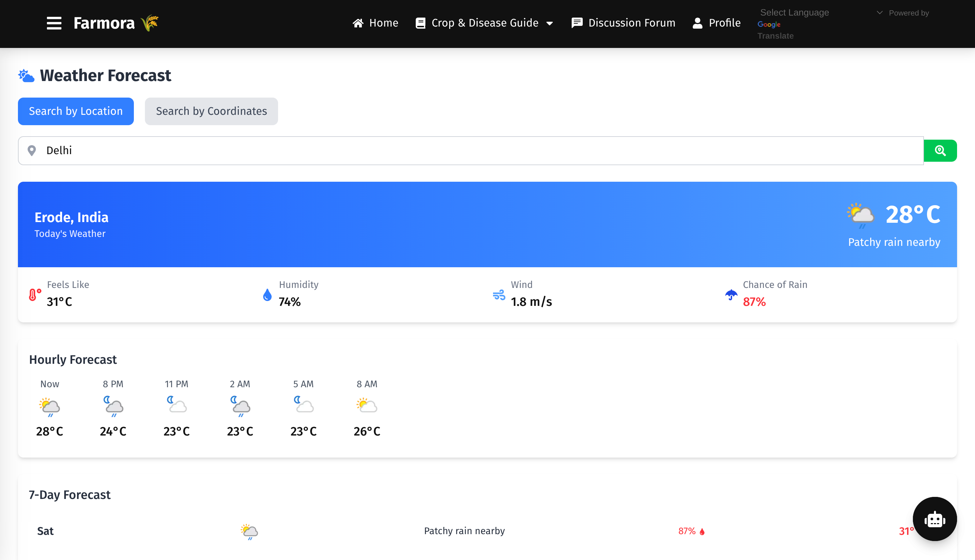Click the Farmora wheat logo

coord(150,23)
